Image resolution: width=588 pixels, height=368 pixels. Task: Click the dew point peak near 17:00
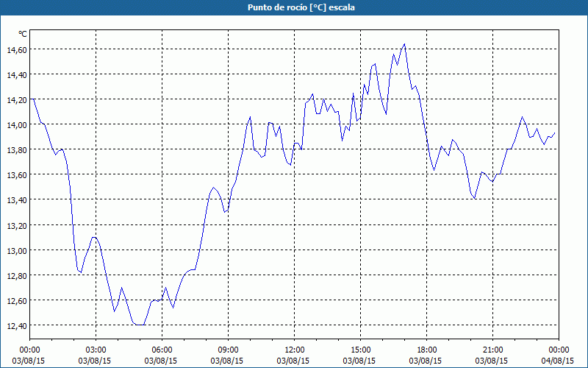pos(404,44)
